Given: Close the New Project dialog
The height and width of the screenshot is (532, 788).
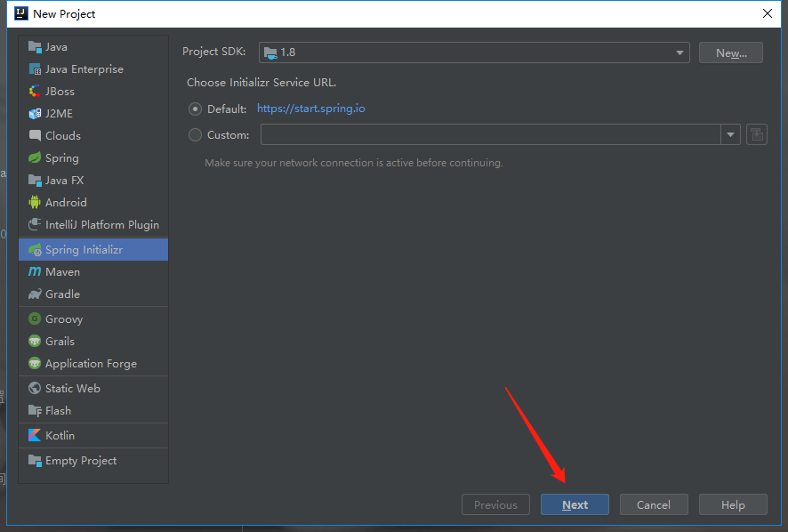Looking at the screenshot, I should click(768, 13).
